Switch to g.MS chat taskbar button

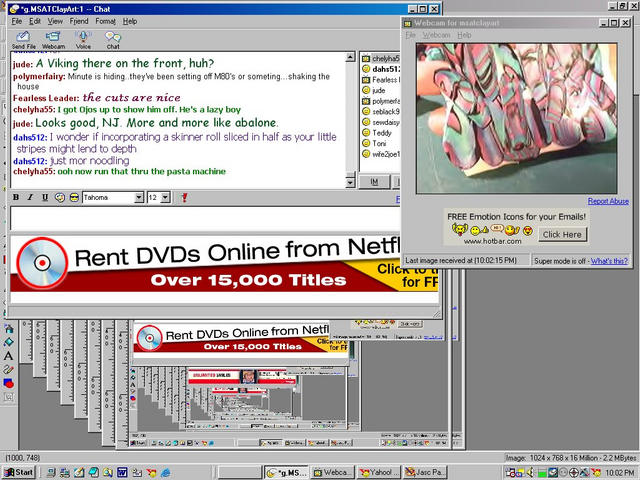point(285,473)
